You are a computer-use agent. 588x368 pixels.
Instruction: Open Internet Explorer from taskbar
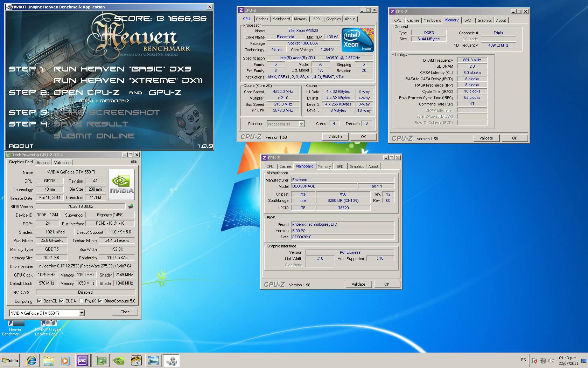[x=31, y=360]
